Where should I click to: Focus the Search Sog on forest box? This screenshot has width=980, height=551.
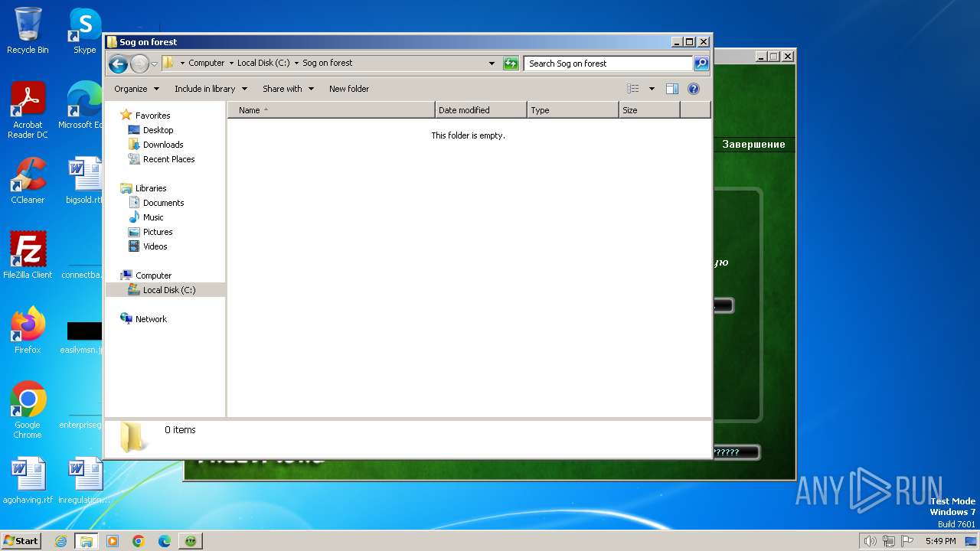(x=609, y=64)
